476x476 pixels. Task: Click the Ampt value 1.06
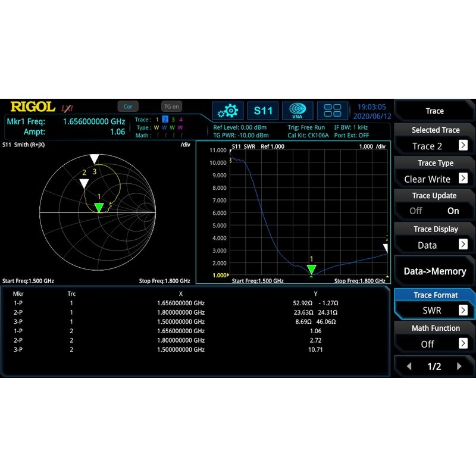[117, 131]
